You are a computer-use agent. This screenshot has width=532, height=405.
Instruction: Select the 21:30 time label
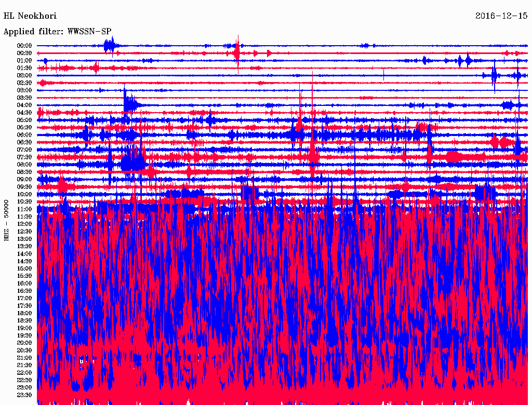coord(24,365)
